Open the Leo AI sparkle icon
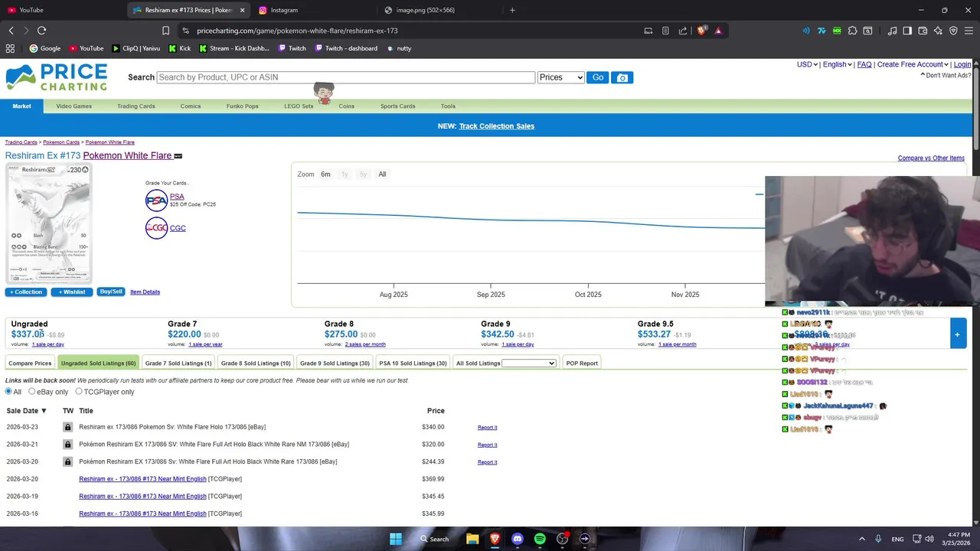 coord(938,31)
